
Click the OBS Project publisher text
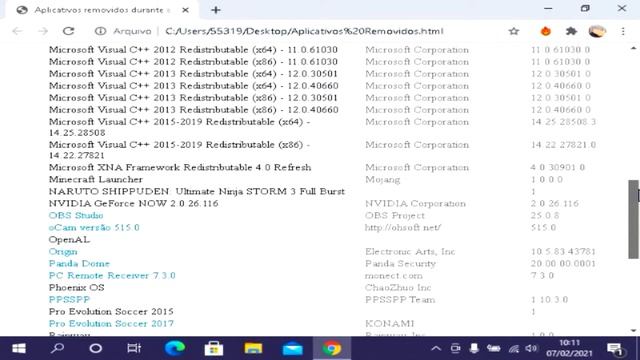tap(395, 216)
